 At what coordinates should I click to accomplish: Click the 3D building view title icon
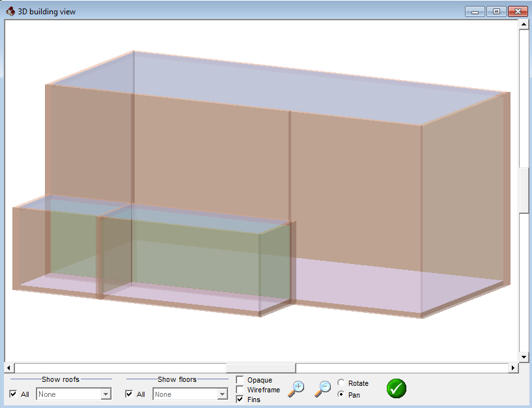[10, 11]
